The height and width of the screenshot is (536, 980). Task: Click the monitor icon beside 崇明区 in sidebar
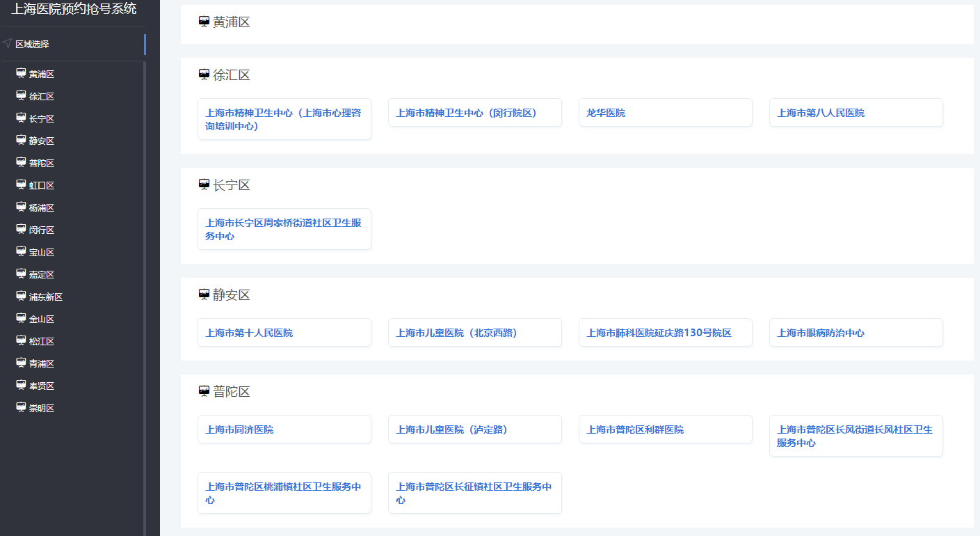click(21, 408)
